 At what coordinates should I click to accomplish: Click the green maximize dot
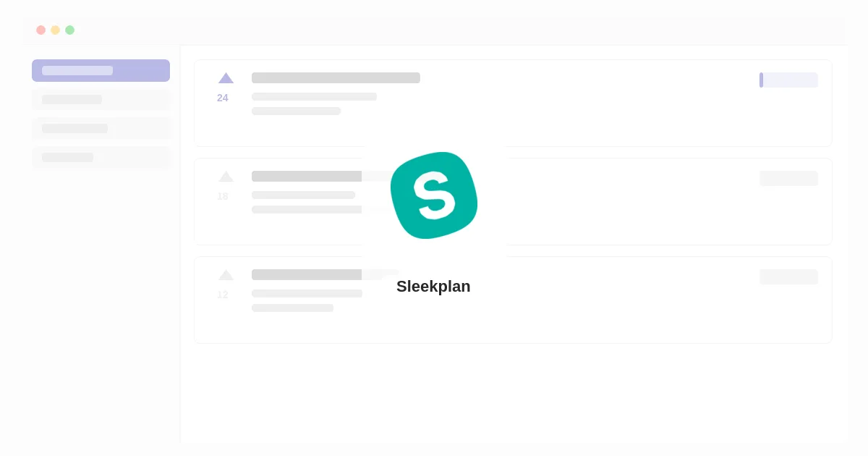coord(69,30)
